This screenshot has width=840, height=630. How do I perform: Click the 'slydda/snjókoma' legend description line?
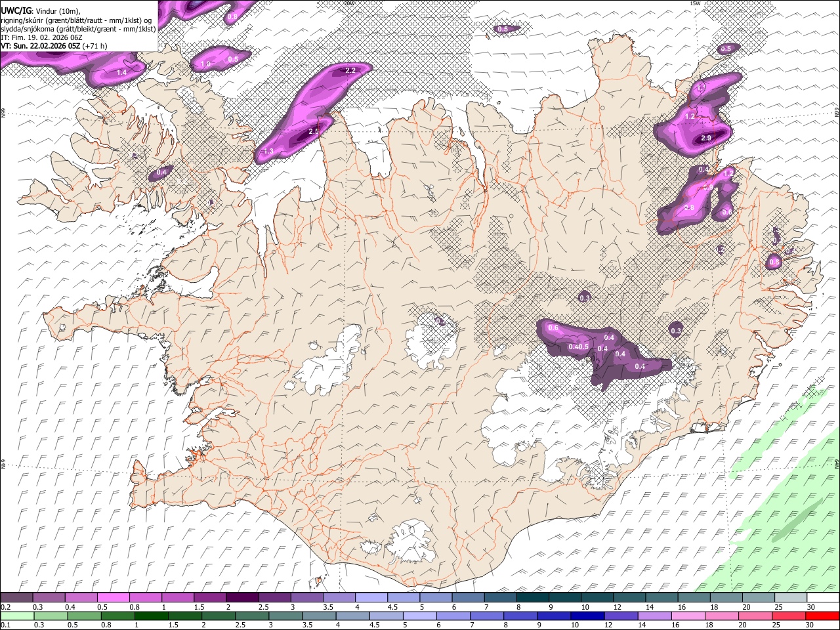78,28
